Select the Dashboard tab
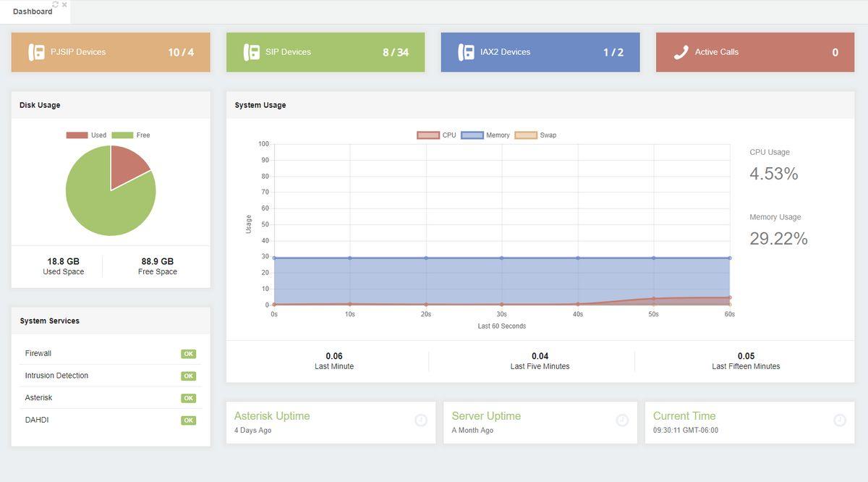Image resolution: width=868 pixels, height=482 pixels. coord(33,12)
